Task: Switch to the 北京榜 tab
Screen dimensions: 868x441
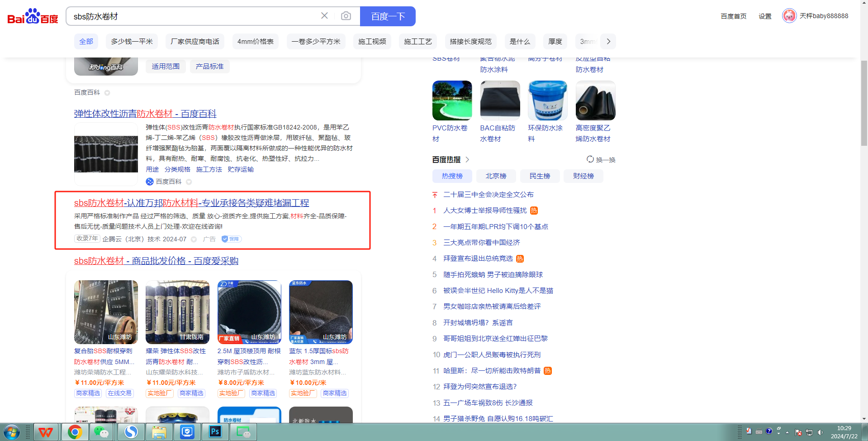Action: (x=496, y=176)
